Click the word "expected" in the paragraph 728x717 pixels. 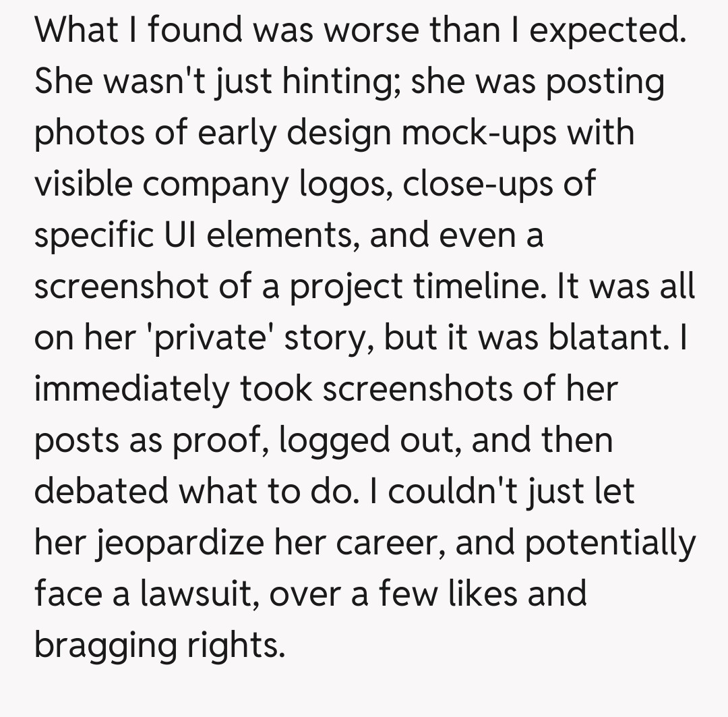point(618,30)
